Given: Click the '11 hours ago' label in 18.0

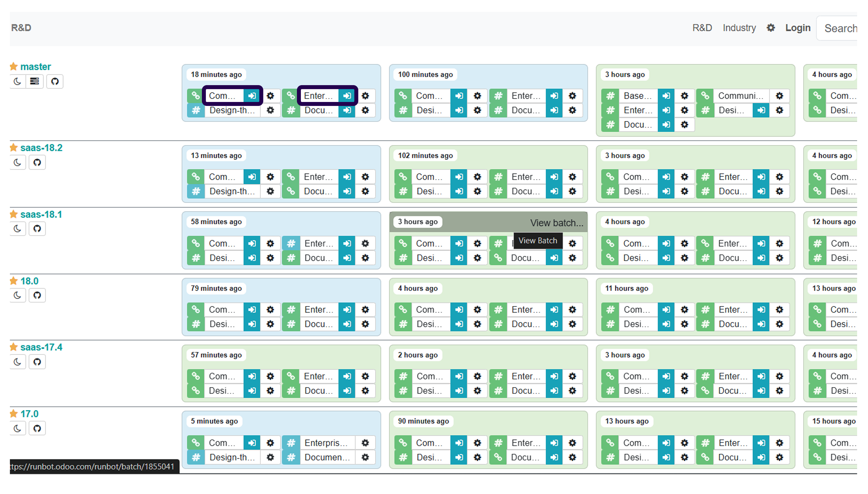Looking at the screenshot, I should [627, 288].
